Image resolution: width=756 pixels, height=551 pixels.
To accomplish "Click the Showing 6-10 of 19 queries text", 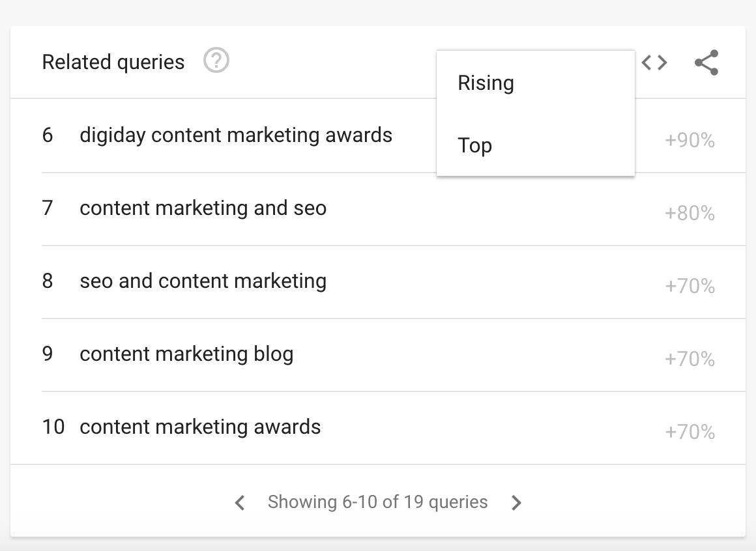I will (x=377, y=502).
